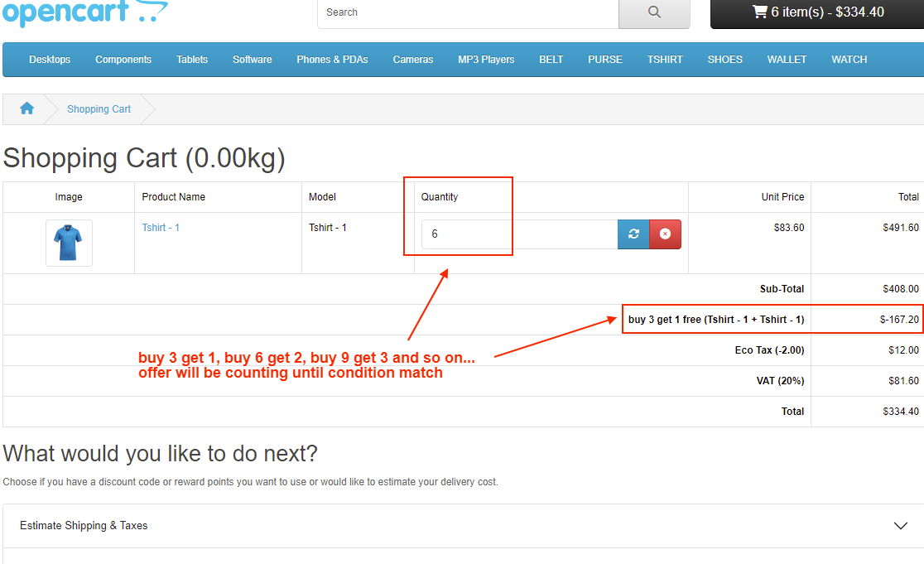Click the Model column header
The width and height of the screenshot is (924, 564).
[322, 197]
